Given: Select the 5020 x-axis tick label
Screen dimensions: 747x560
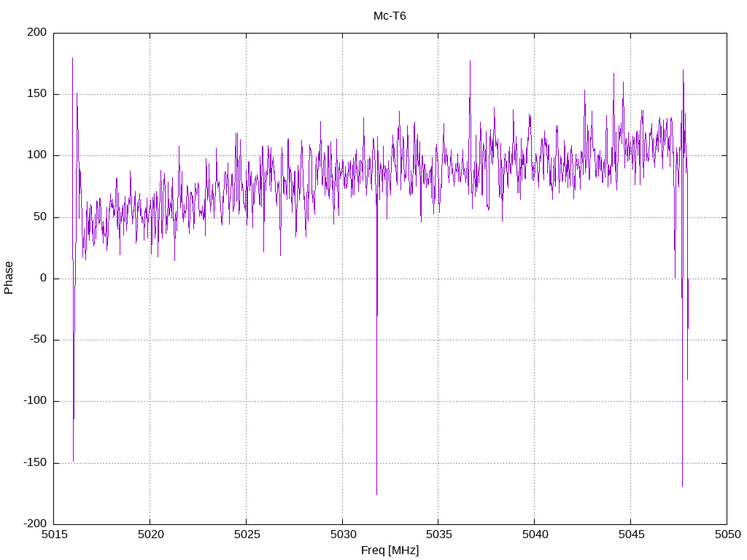Looking at the screenshot, I should point(150,534).
